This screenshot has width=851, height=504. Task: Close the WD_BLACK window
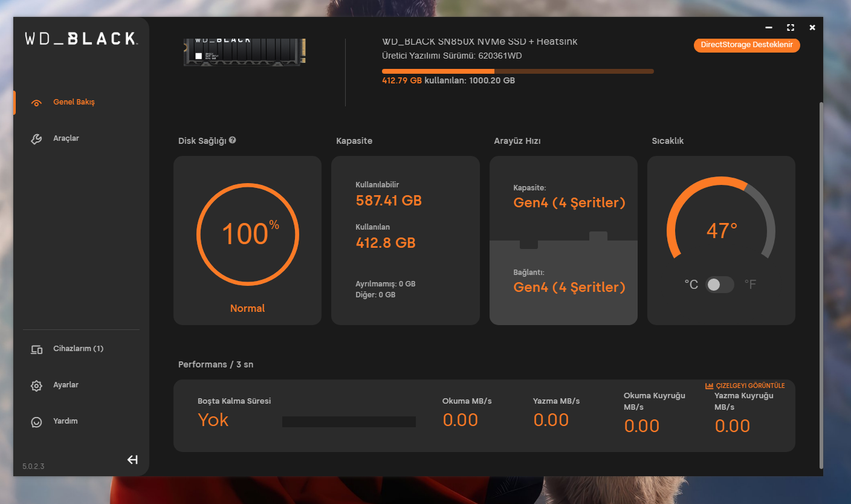[x=812, y=28]
